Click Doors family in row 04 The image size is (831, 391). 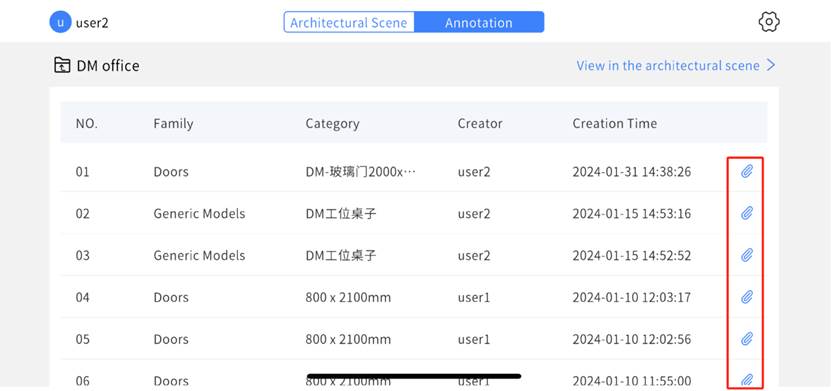[171, 297]
